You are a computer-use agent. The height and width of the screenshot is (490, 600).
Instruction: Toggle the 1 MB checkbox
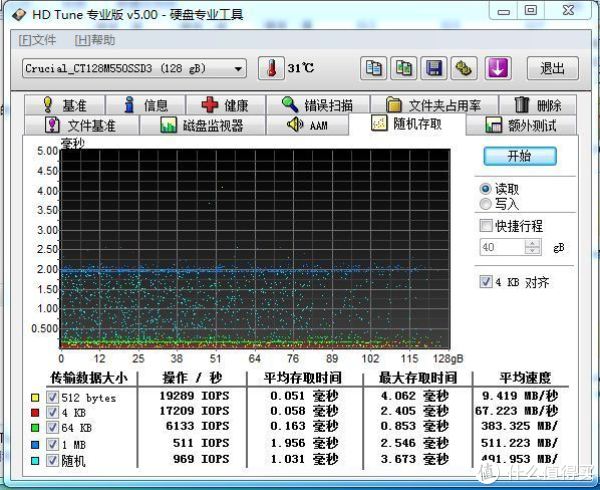52,444
